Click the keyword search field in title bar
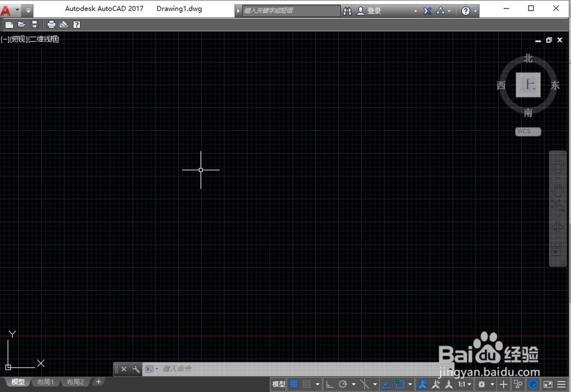Viewport: 571px width, 392px height. (291, 11)
